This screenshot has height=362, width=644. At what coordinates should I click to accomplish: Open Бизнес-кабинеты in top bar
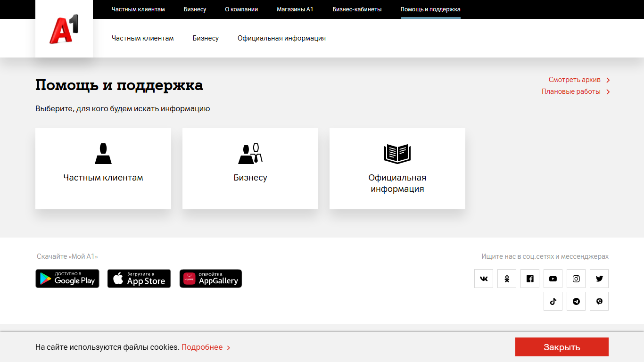coord(357,9)
